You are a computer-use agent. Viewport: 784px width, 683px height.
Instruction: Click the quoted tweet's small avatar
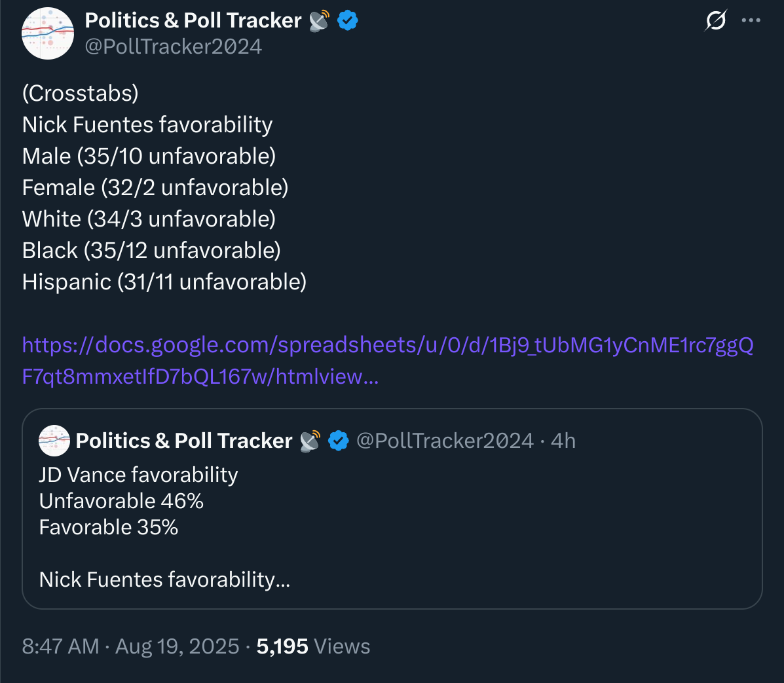point(54,441)
